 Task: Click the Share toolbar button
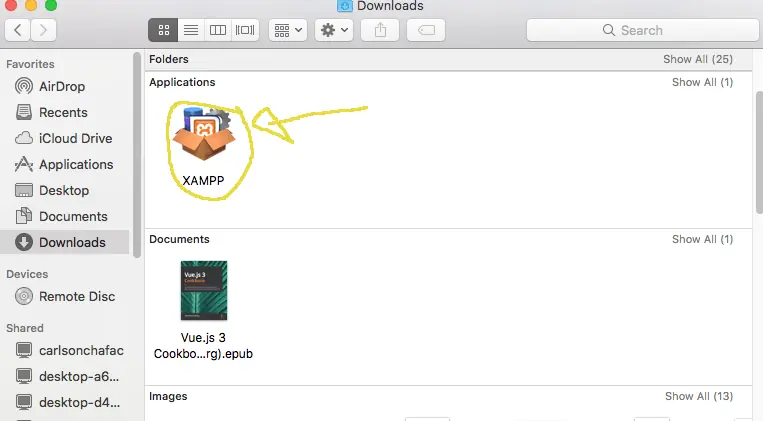380,30
